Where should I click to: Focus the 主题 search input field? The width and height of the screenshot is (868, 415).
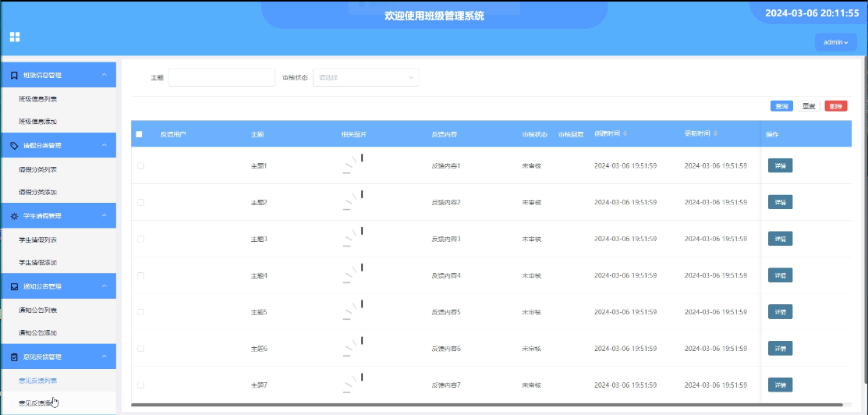tap(221, 77)
